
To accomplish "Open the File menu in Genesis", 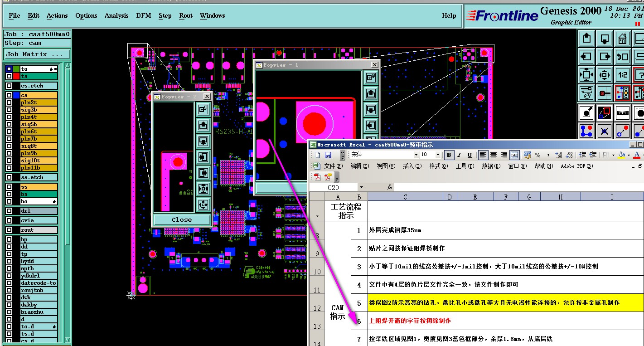I will [15, 15].
